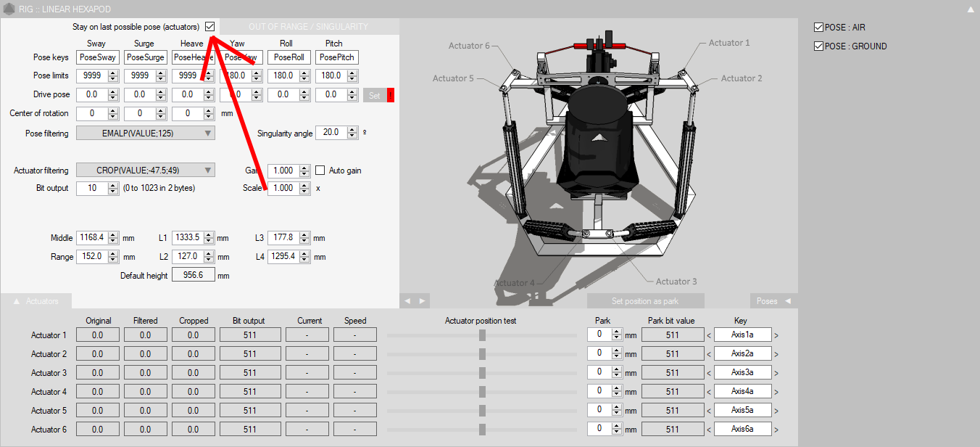Collapse the Actuators tab
The image size is (980, 447).
[36, 301]
